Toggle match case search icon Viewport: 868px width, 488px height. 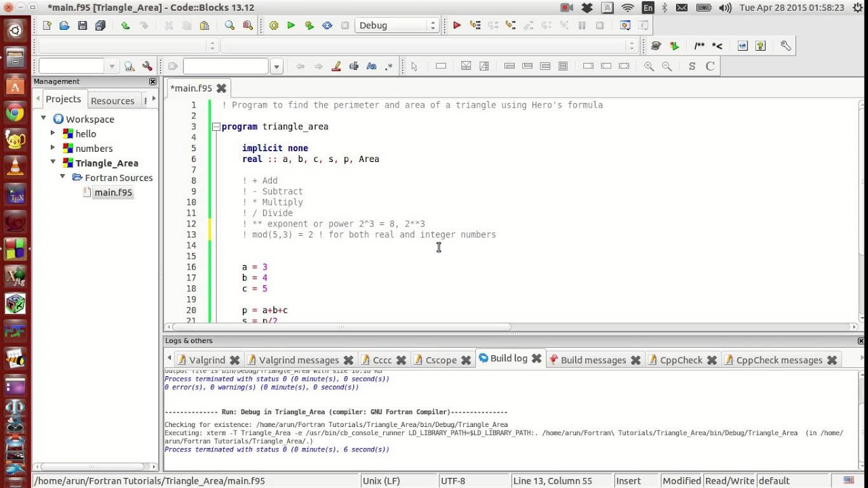(371, 66)
